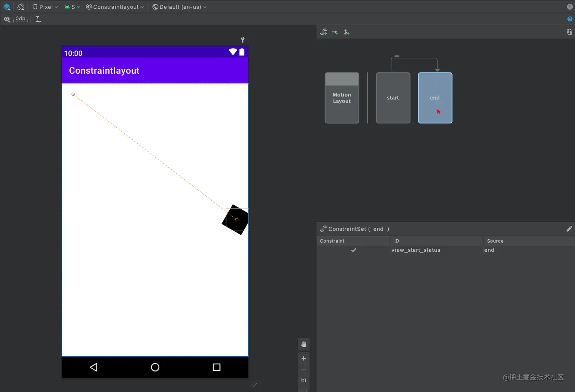Select the start ConstraintSet box

(x=393, y=98)
